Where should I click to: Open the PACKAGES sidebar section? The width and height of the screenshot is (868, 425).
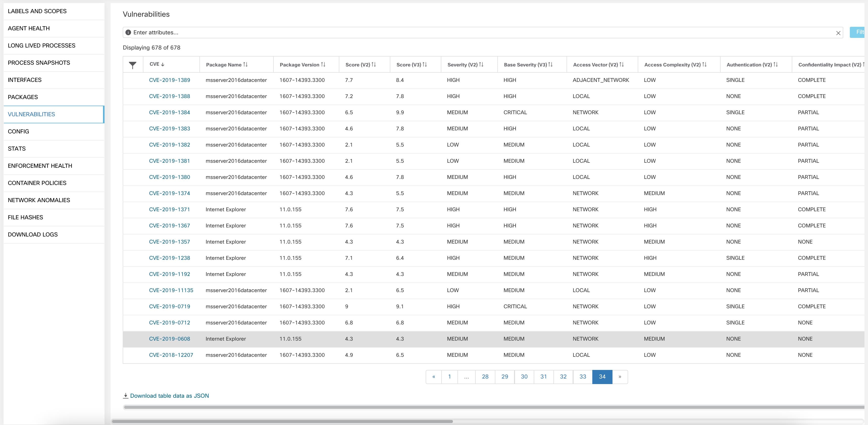23,97
